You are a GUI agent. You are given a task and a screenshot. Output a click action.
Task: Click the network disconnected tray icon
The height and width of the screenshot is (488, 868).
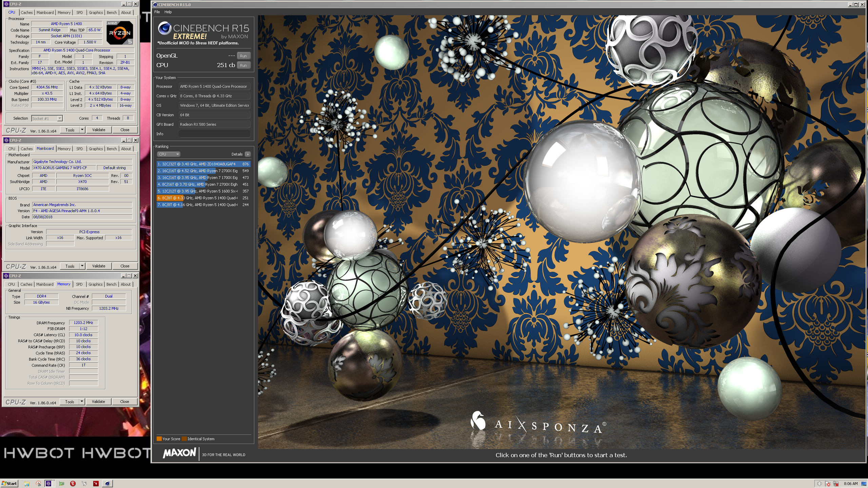(836, 484)
